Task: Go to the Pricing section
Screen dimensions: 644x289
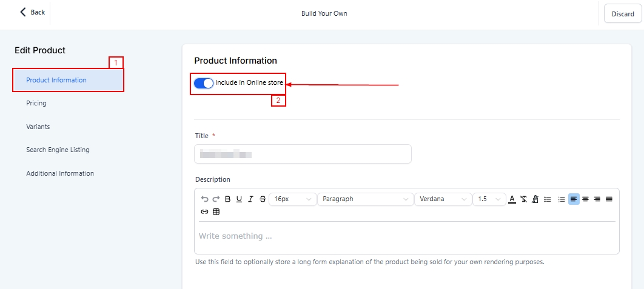Action: point(36,104)
